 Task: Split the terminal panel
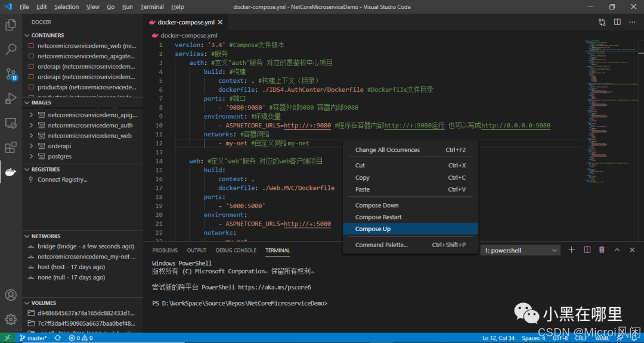[587, 250]
